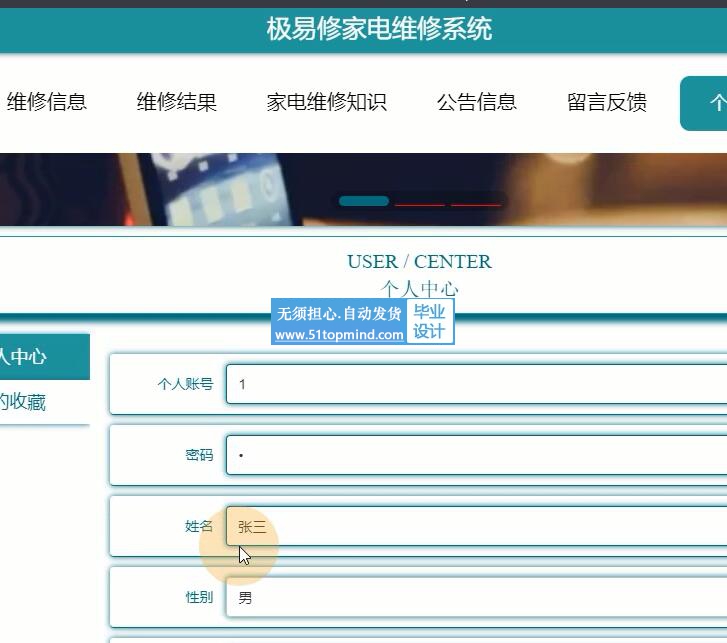
Task: Select the 个人中心 sidebar tab
Action: tap(45, 357)
